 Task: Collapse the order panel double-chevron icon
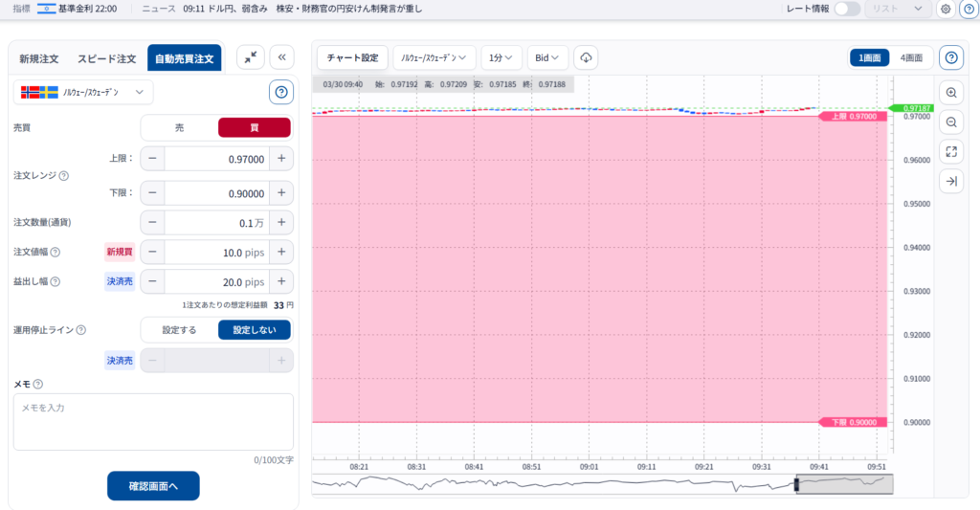pos(281,57)
